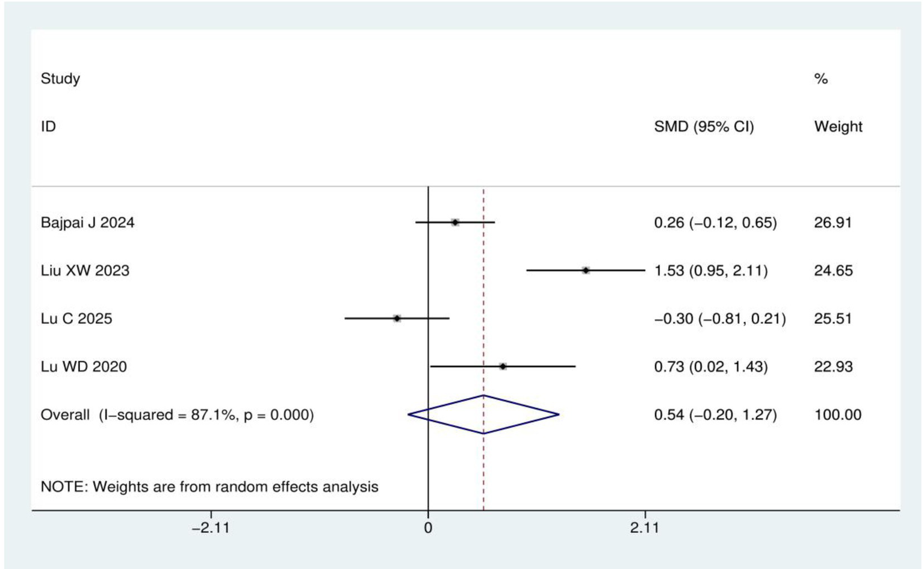Click the Lu C 2025 study label
The image size is (924, 569).
coord(76,318)
